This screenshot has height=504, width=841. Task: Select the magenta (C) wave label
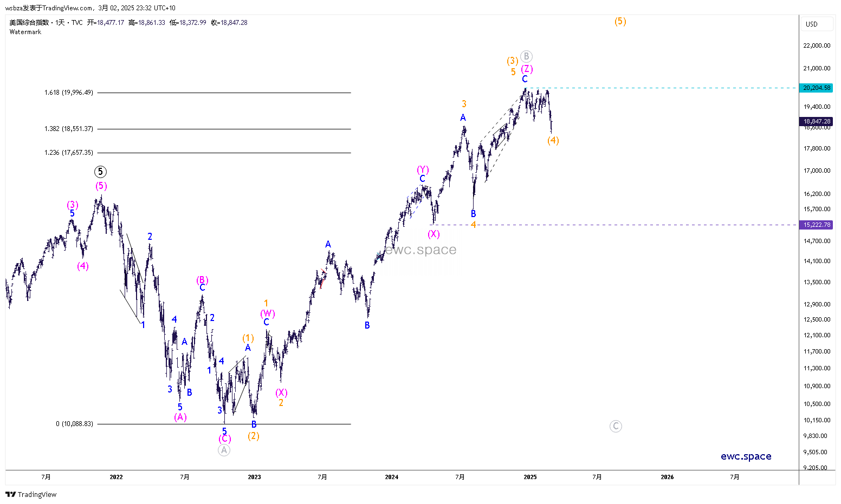coord(225,438)
